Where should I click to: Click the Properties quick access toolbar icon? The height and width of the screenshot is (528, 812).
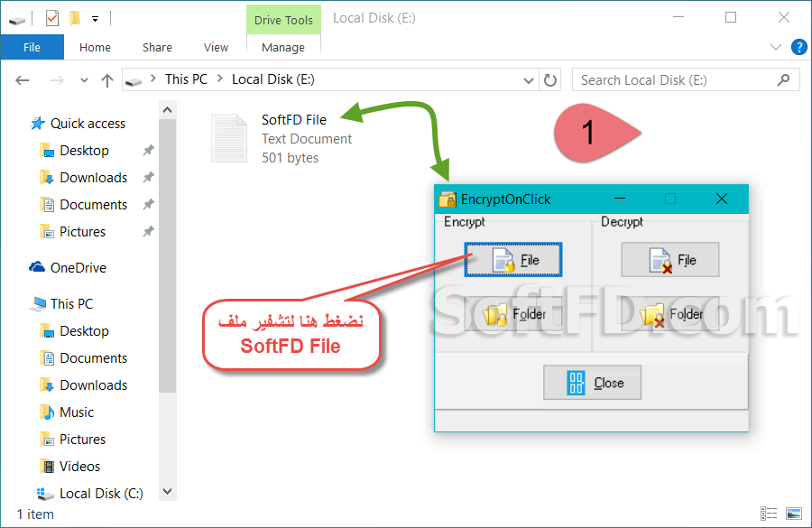52,19
